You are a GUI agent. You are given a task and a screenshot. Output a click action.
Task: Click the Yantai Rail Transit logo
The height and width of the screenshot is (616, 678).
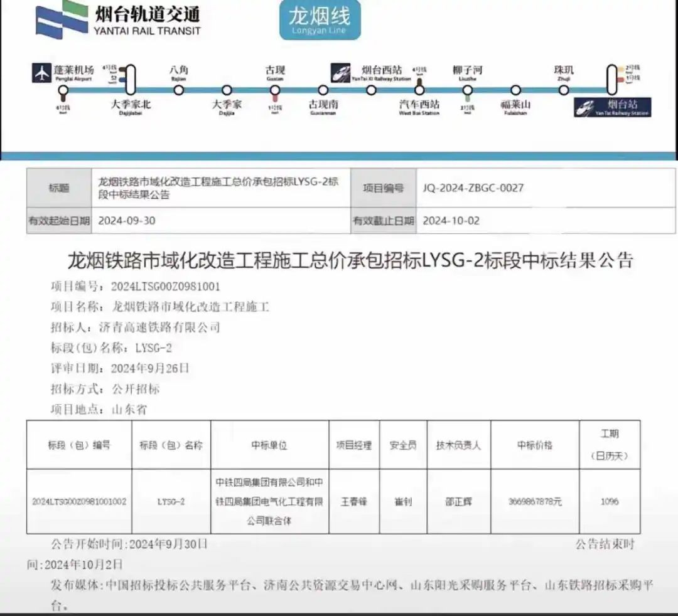(x=118, y=21)
